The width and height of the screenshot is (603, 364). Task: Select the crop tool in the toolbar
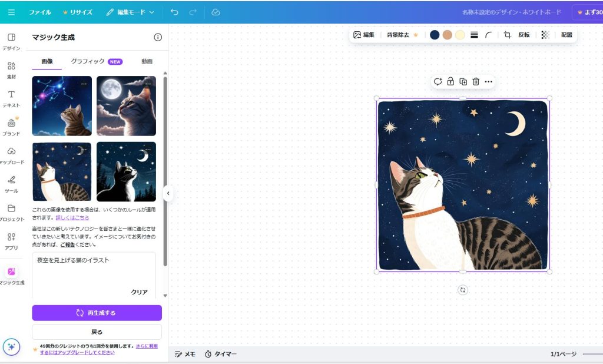pyautogui.click(x=507, y=35)
